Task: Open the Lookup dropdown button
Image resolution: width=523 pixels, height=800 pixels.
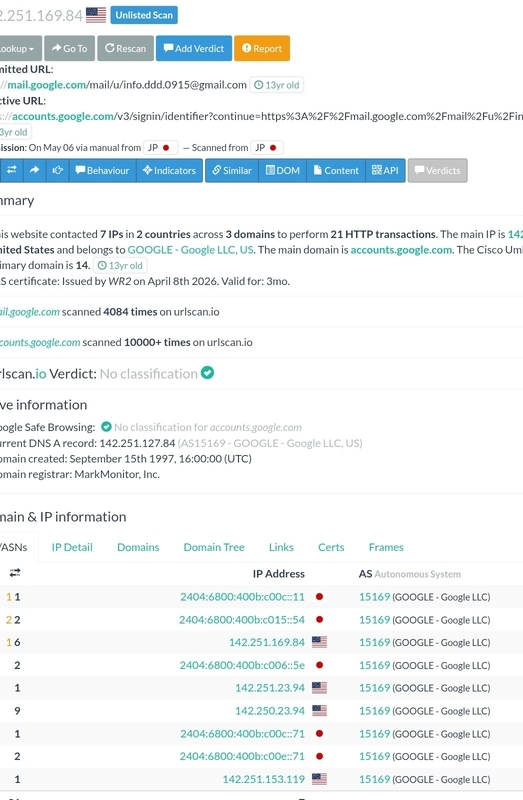Action: pos(20,48)
